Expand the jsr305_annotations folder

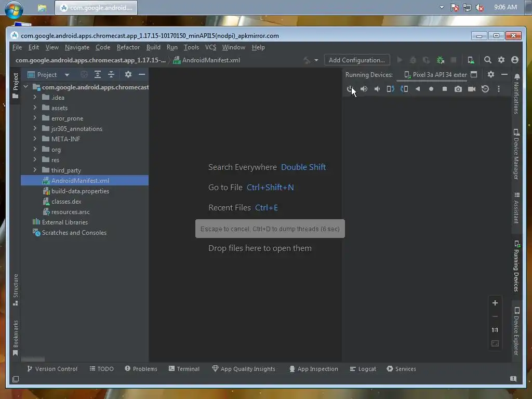[x=35, y=129]
